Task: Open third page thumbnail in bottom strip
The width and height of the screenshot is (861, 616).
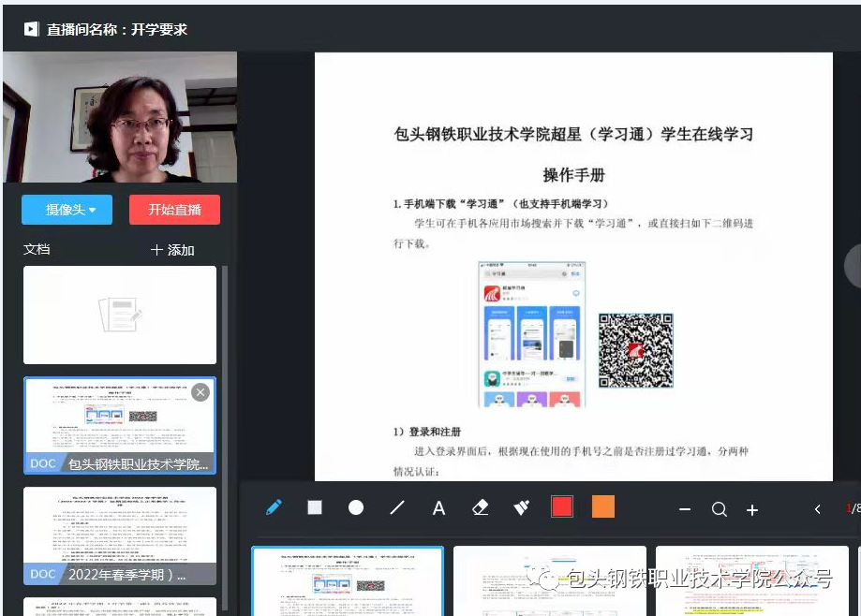Action: pos(751,581)
